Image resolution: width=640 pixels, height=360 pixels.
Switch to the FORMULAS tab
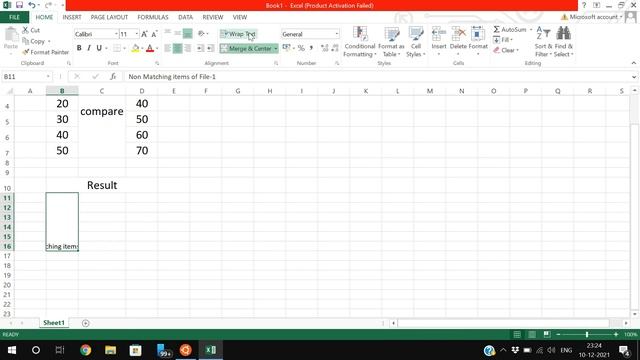pyautogui.click(x=153, y=17)
